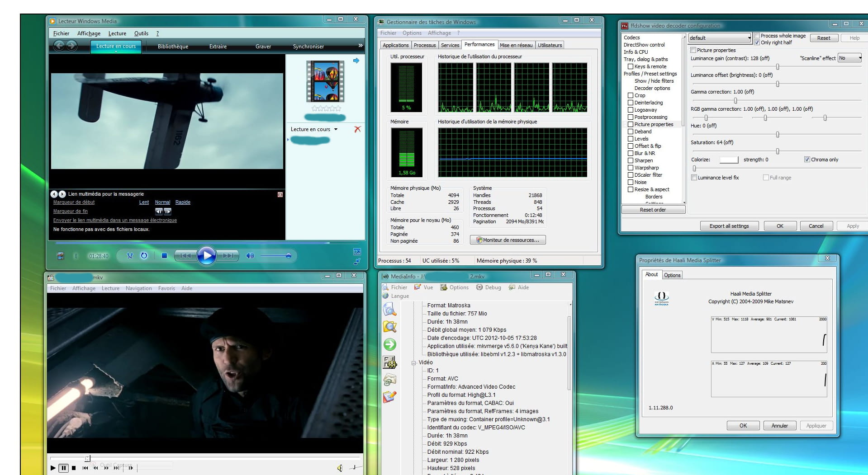Image resolution: width=868 pixels, height=475 pixels.
Task: Click the Back arrow in Windows Media Player
Action: (59, 45)
